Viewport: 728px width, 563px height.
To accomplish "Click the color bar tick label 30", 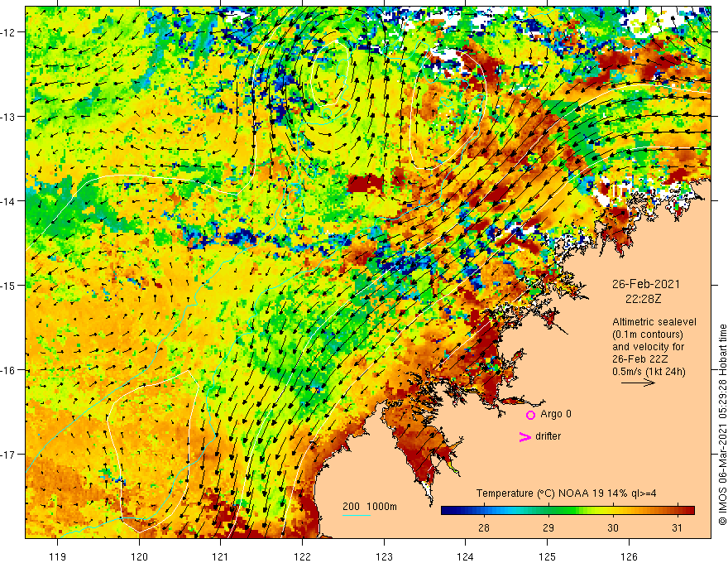I will pyautogui.click(x=613, y=527).
